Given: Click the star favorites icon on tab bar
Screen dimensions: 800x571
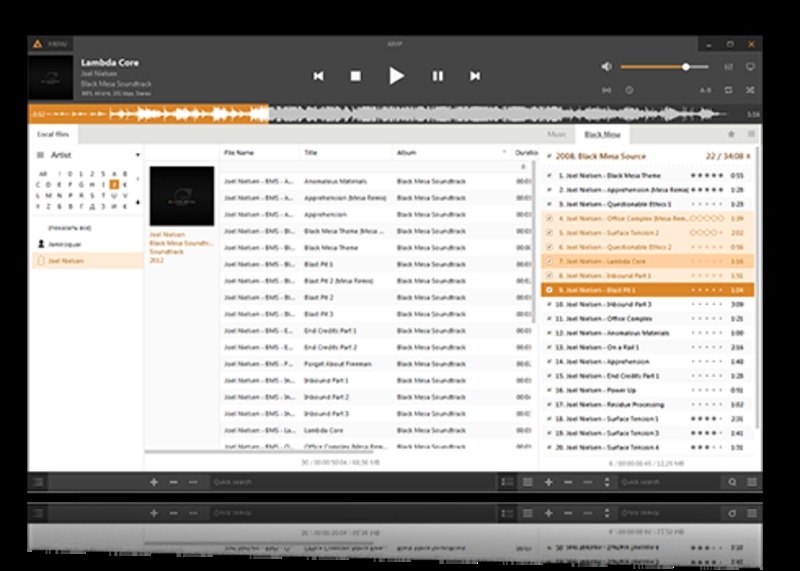Looking at the screenshot, I should pyautogui.click(x=731, y=134).
